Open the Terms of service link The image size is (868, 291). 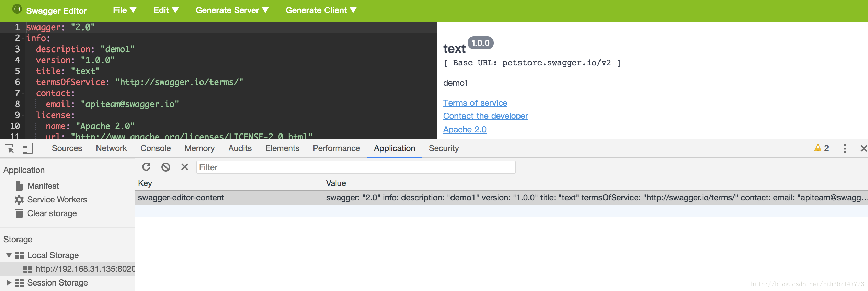click(x=475, y=103)
